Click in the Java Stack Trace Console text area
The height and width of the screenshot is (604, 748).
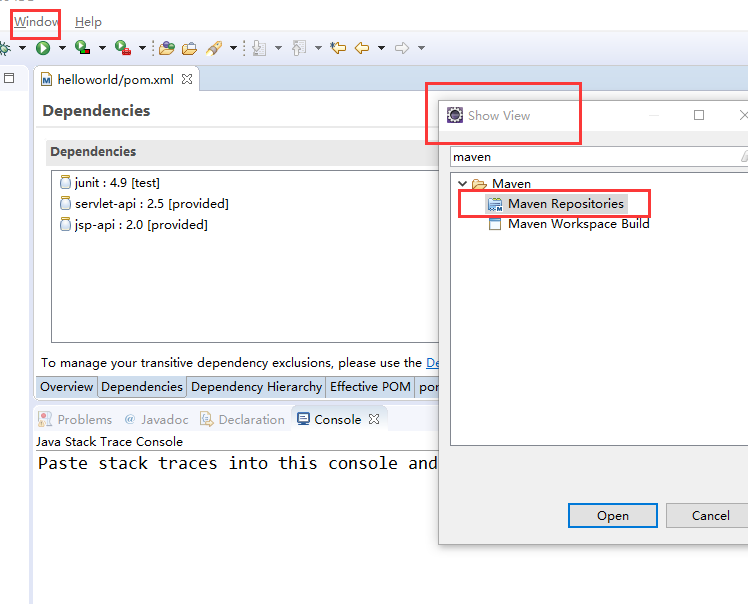[x=237, y=525]
